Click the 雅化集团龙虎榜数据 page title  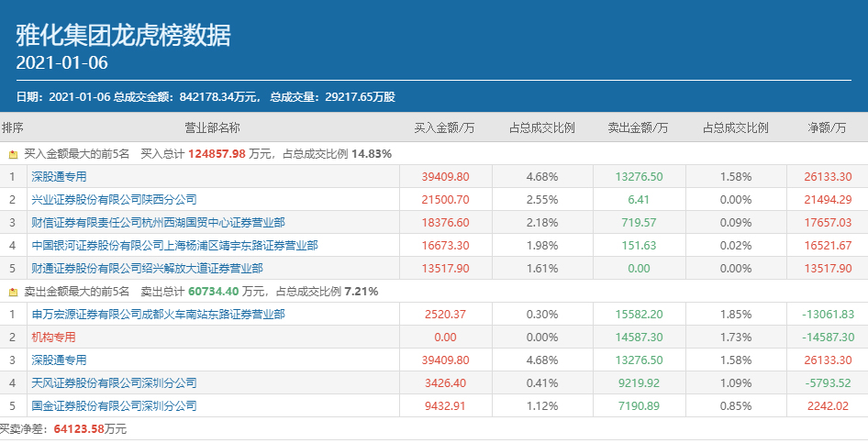click(123, 35)
